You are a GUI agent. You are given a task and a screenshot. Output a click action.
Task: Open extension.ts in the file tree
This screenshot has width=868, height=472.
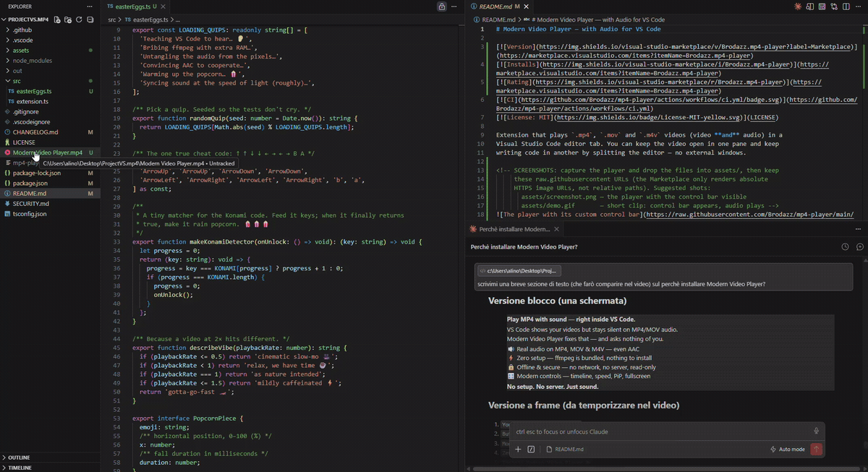point(50,101)
